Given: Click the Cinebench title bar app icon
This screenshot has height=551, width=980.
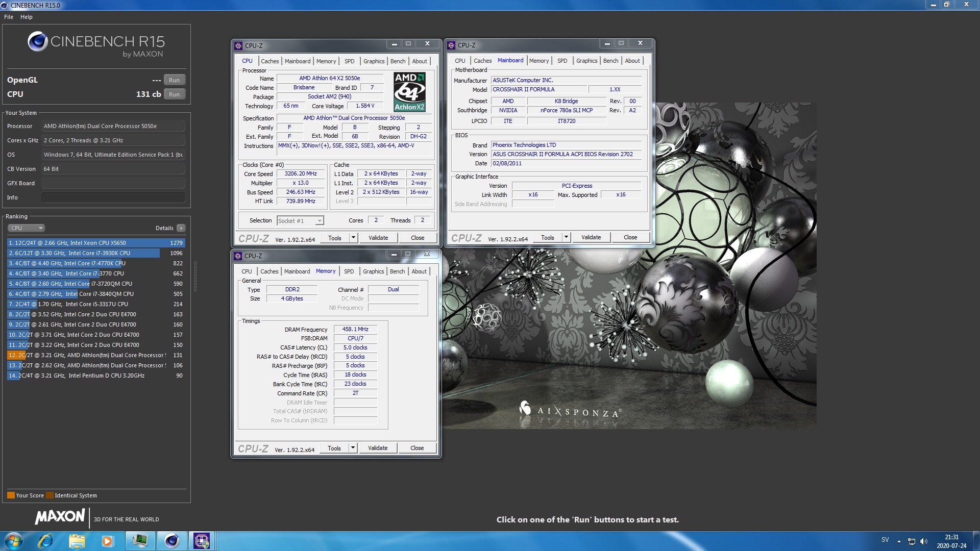Looking at the screenshot, I should [5, 5].
